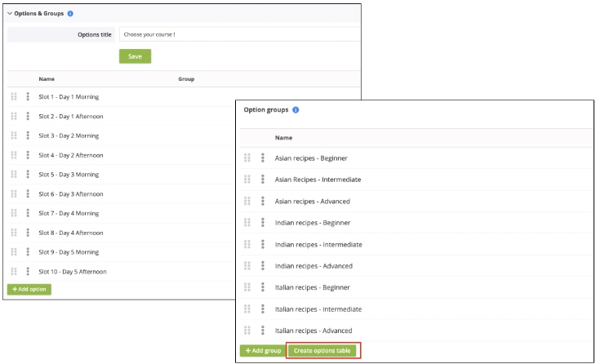Viewport: 596px width, 364px height.
Task: Open three-dot menu for Italian recipes - Advanced
Action: [x=263, y=331]
